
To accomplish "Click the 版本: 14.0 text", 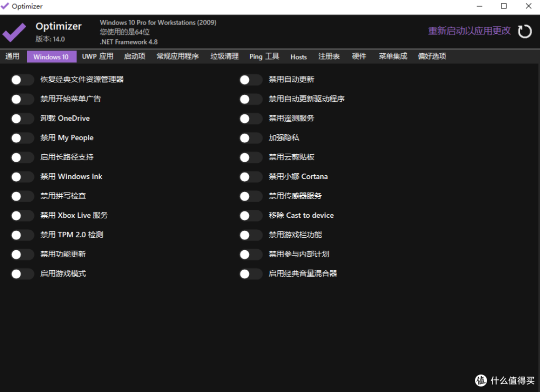I will [x=50, y=39].
